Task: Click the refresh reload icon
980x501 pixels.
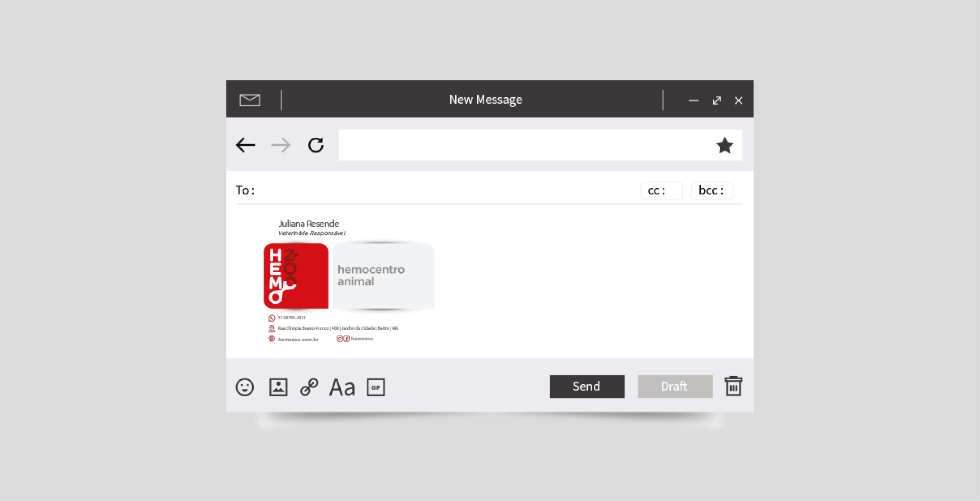Action: click(x=316, y=145)
